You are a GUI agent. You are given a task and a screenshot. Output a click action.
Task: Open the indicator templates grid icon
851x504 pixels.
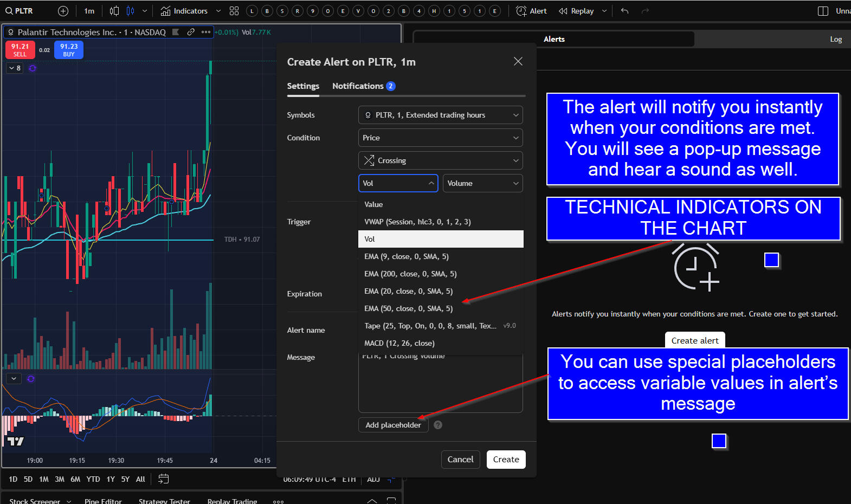tap(234, 11)
